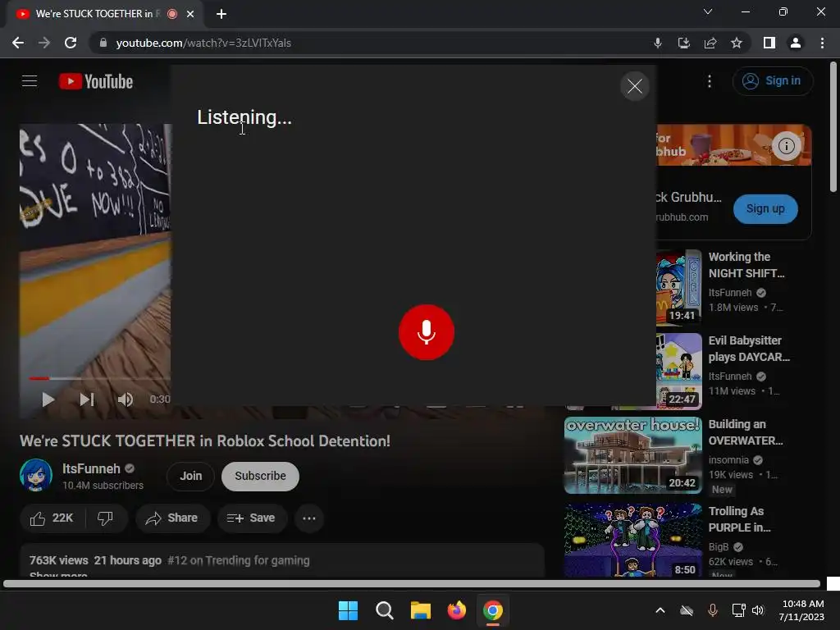Reload the YouTube page
The height and width of the screenshot is (630, 840).
click(x=71, y=43)
